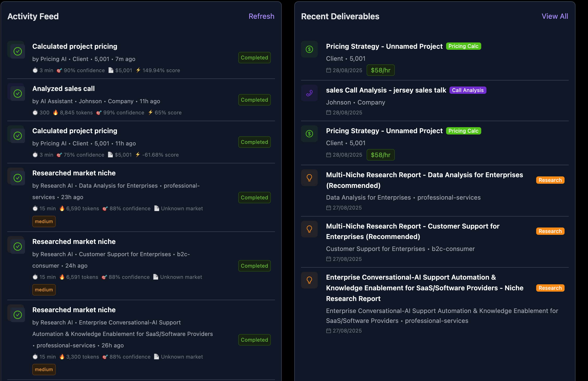Click the Research tag on Customer Support report
588x381 pixels.
pos(550,231)
